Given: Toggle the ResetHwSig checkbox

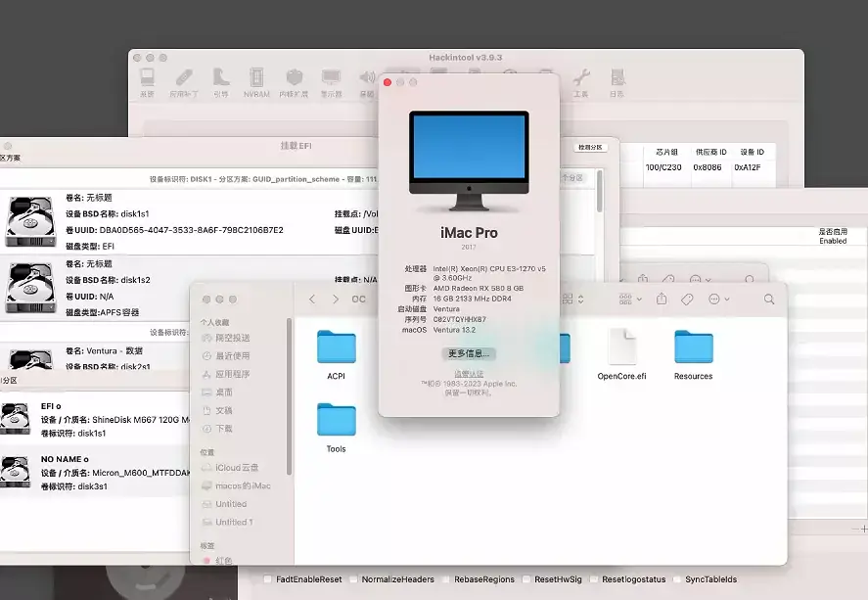Looking at the screenshot, I should pos(526,579).
